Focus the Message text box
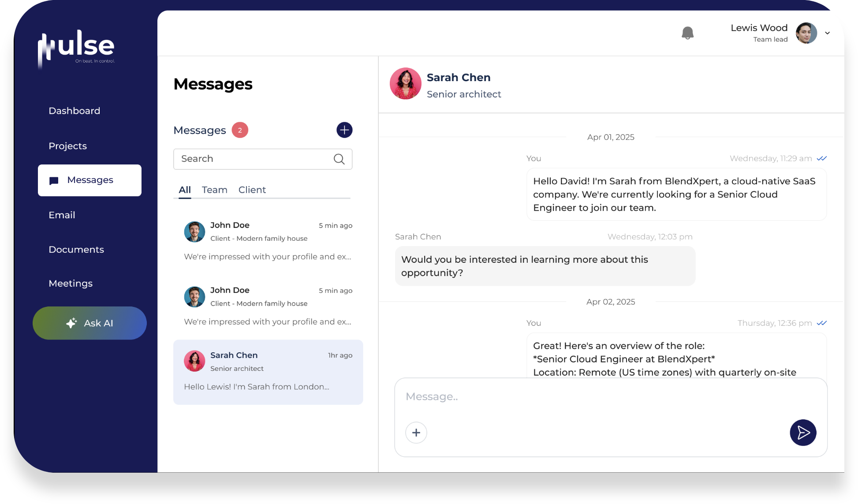The image size is (858, 504). [x=611, y=397]
